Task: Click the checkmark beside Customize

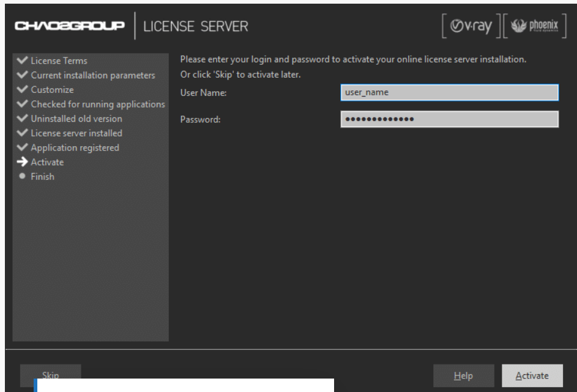Action: (23, 89)
